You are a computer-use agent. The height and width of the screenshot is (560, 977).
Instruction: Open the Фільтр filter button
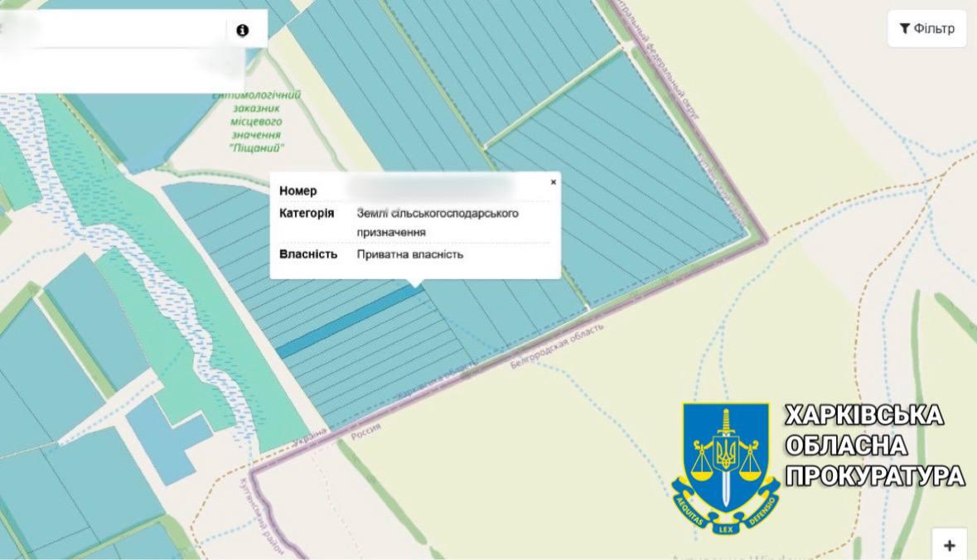point(926,29)
